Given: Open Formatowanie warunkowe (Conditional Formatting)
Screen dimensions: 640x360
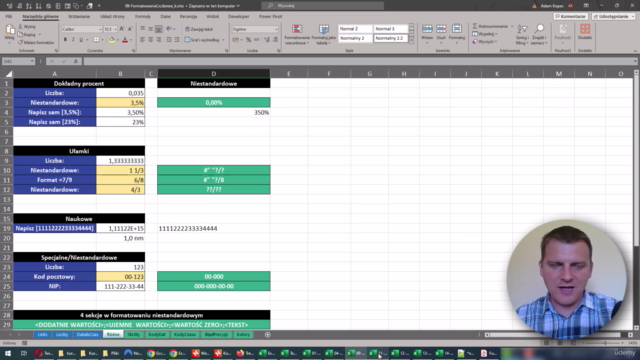Looking at the screenshot, I should click(297, 34).
